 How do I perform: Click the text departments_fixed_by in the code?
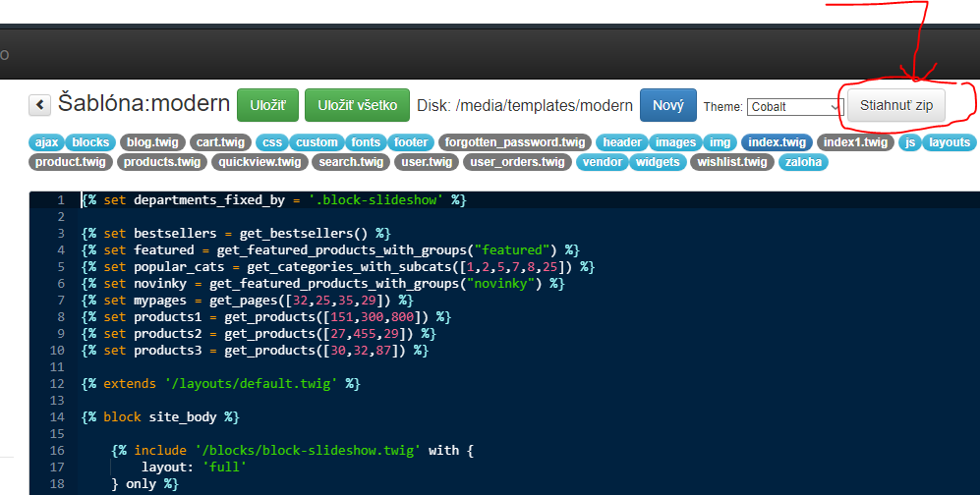point(209,199)
